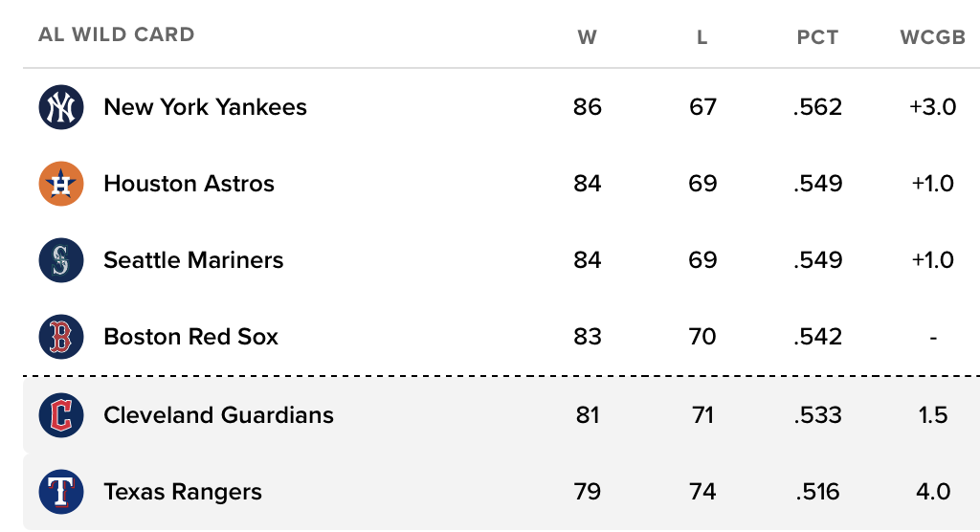Open the New York Yankees team link
980x532 pixels.
[205, 107]
